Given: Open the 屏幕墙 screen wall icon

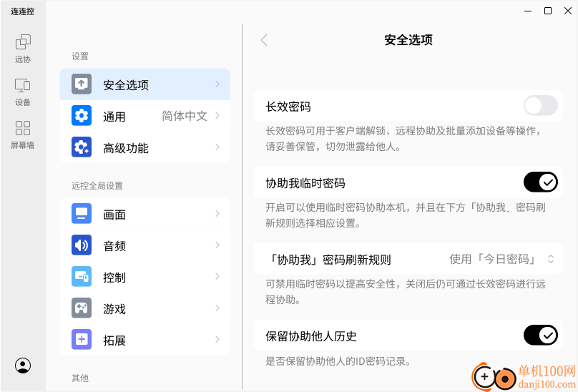Looking at the screenshot, I should [22, 128].
